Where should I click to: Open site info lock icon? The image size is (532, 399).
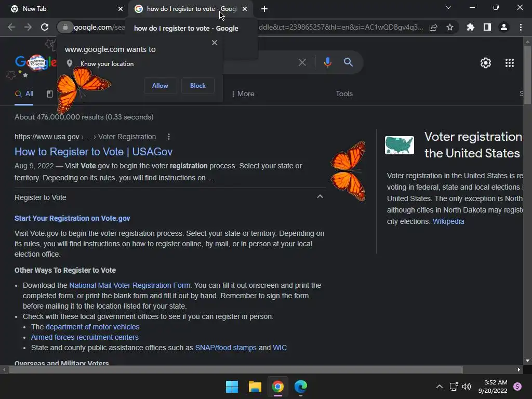pos(65,27)
